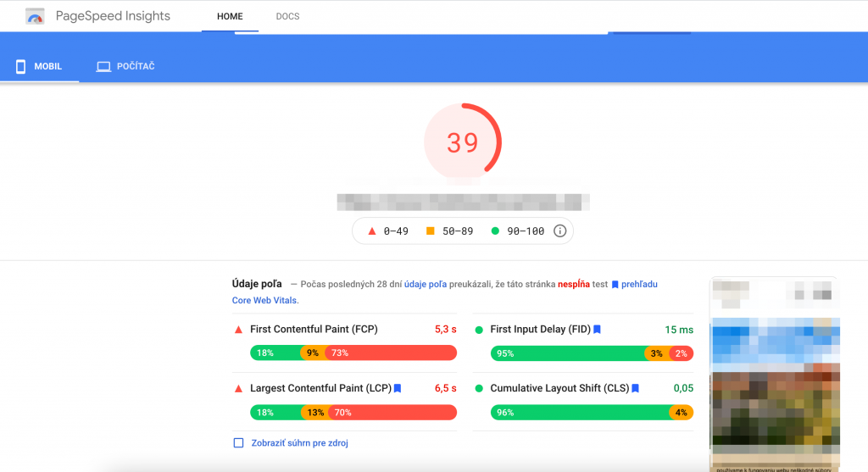Click the 'First Input Delay (FID)' label
Screen dimensions: 868x472
[540, 330]
